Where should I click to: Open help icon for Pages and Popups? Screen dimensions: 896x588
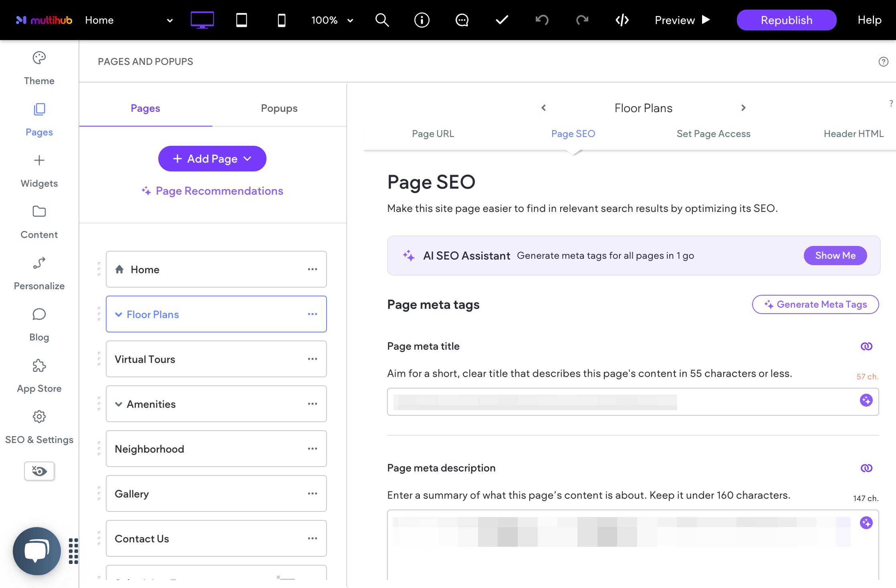click(x=884, y=62)
